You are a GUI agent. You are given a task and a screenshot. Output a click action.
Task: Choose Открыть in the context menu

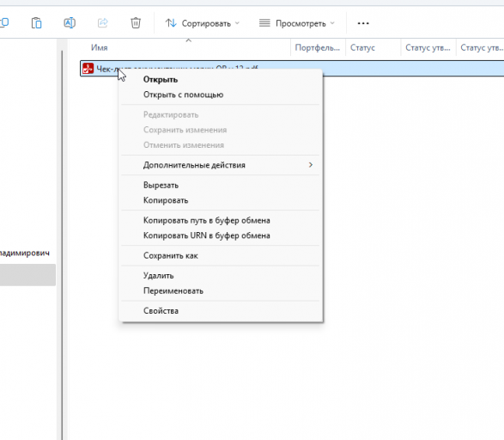221,79
